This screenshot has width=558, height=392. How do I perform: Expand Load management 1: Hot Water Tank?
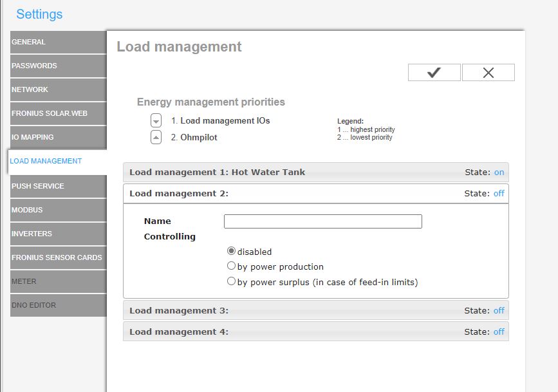coord(316,173)
